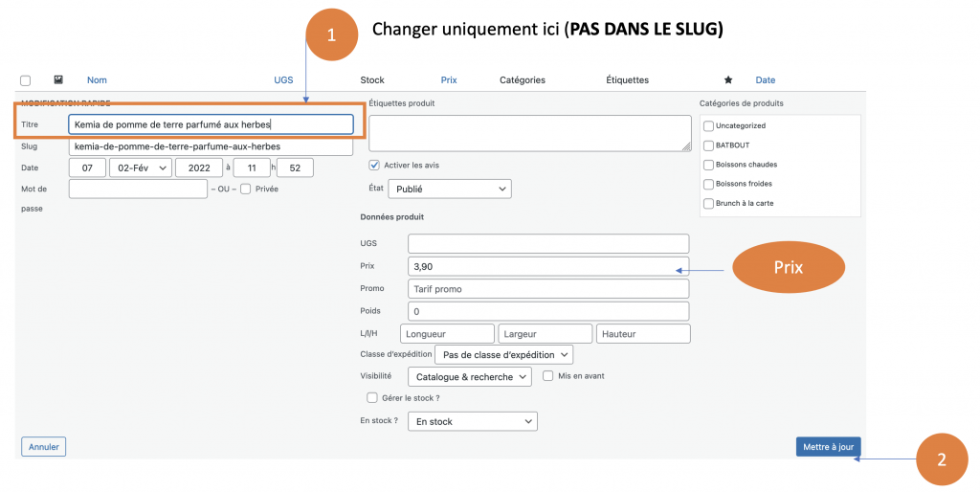Enable the Mis en avant checkbox
Image resolution: width=980 pixels, height=492 pixels.
(548, 376)
